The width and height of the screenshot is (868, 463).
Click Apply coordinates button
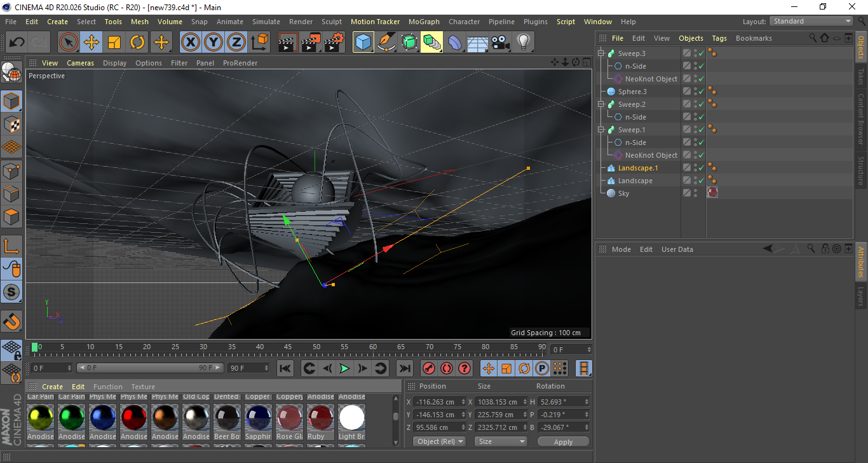tap(563, 441)
